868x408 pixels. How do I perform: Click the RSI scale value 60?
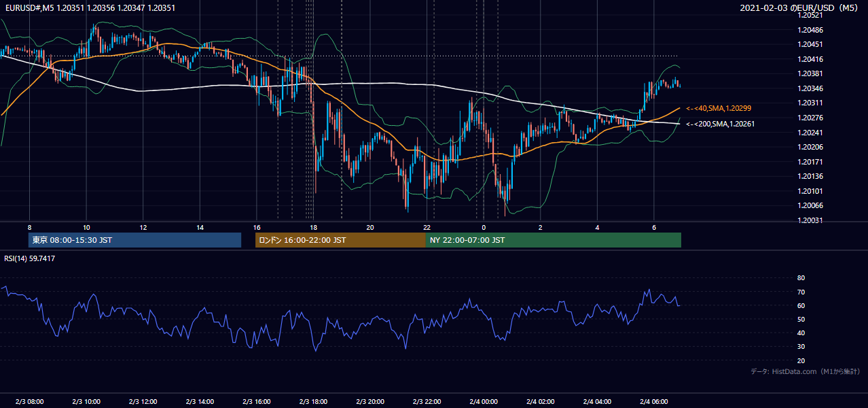point(801,305)
